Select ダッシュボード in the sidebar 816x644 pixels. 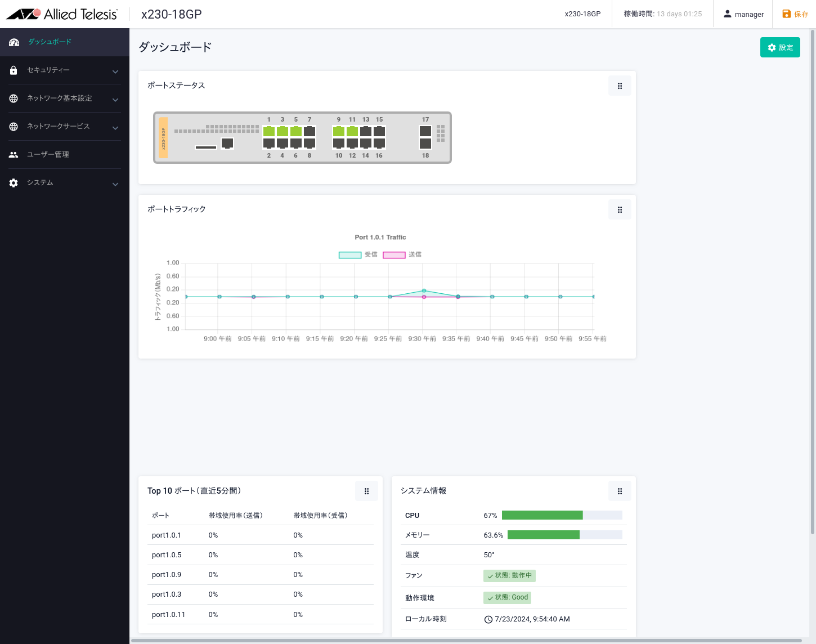tap(50, 42)
